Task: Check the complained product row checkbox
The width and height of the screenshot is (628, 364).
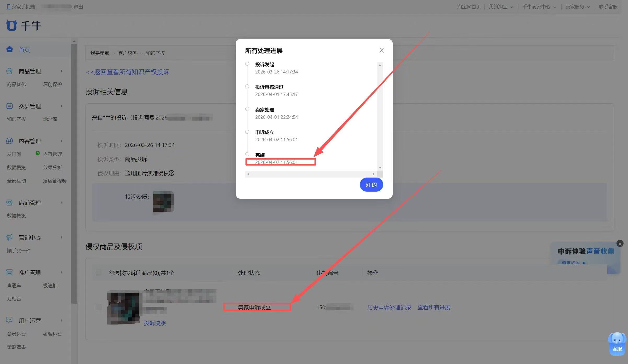Action: [99, 307]
